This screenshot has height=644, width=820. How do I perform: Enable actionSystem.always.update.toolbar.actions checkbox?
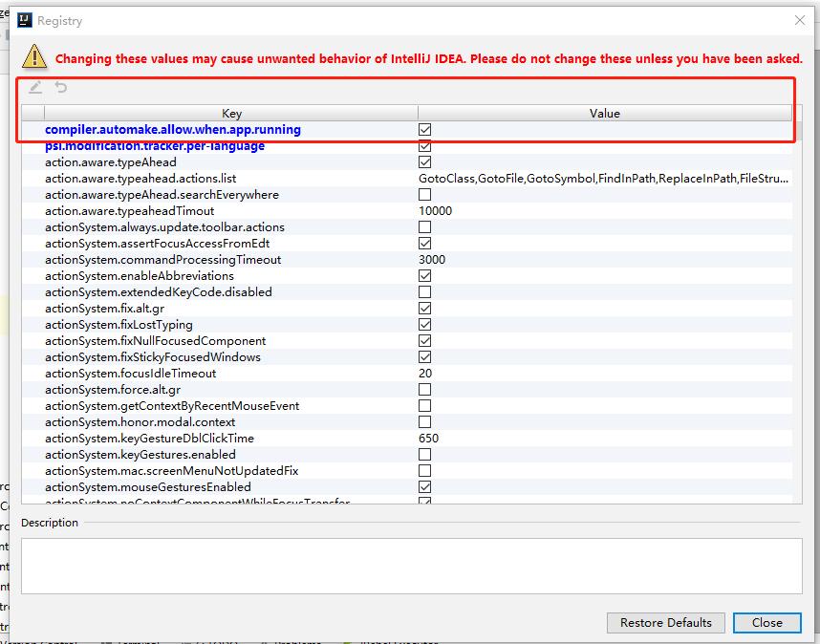coord(424,226)
